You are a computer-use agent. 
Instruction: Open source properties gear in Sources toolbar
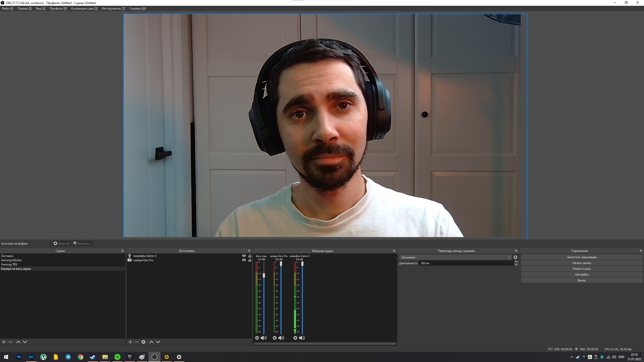(143, 342)
